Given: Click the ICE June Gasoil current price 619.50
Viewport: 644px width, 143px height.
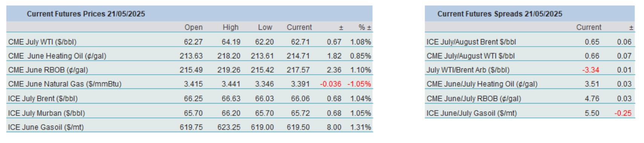Looking at the screenshot, I should coord(298,127).
